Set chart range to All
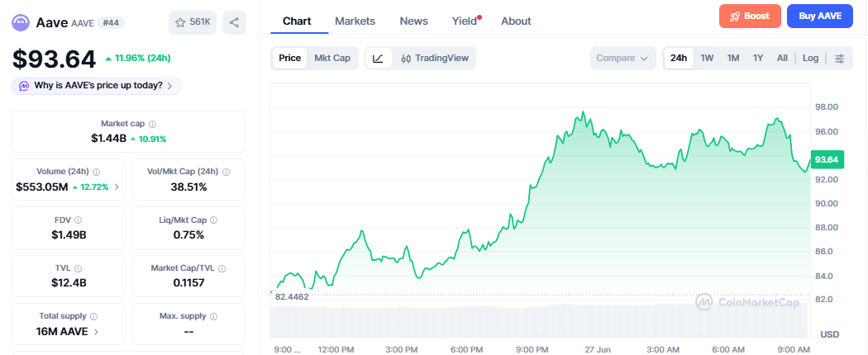This screenshot has width=868, height=355. pos(782,58)
